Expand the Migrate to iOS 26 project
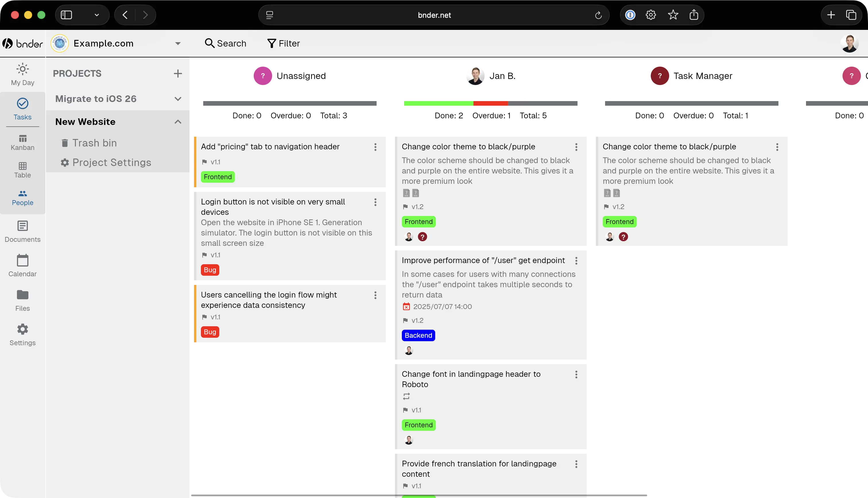 (178, 99)
